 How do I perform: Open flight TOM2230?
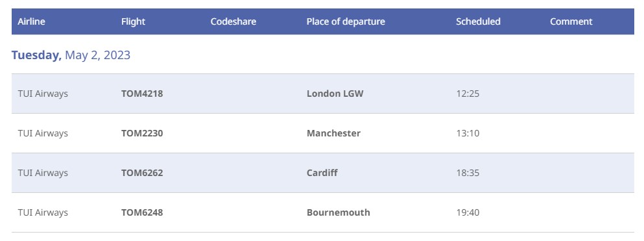click(x=142, y=133)
